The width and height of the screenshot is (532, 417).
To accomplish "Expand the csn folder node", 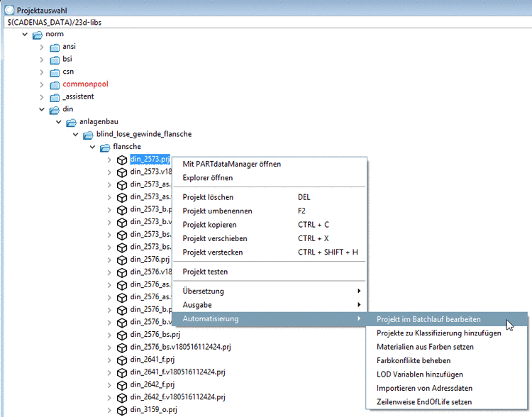I will pyautogui.click(x=41, y=72).
